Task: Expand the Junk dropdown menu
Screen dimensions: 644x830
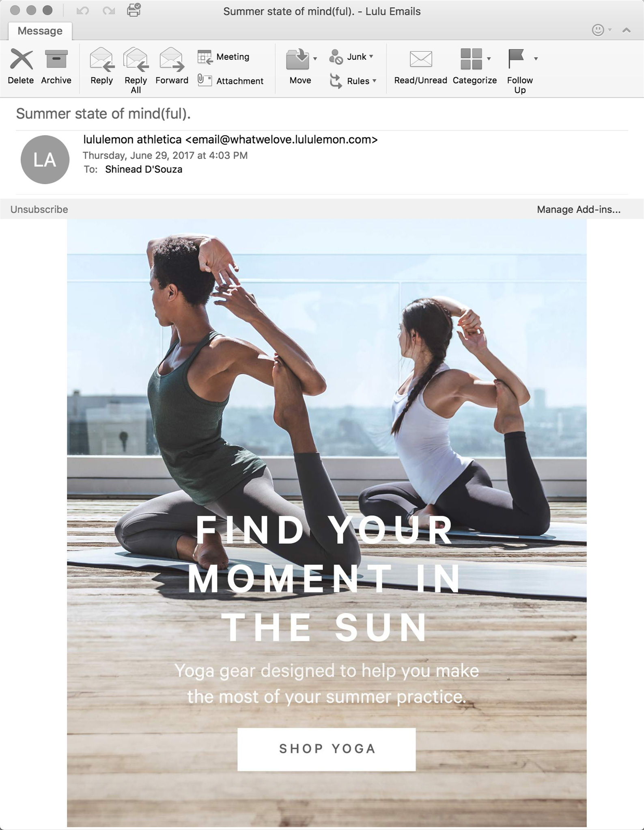Action: pyautogui.click(x=371, y=56)
